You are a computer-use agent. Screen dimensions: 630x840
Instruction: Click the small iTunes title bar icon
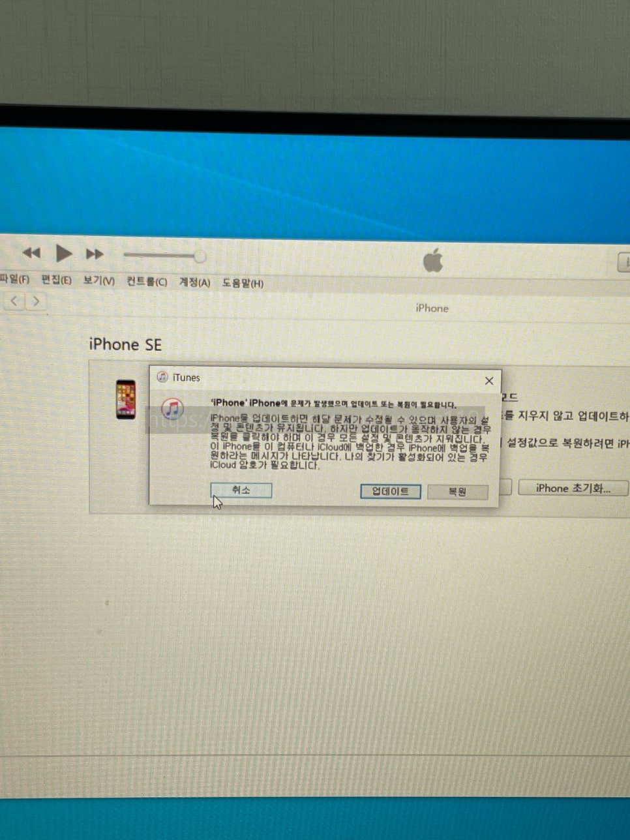coord(162,377)
